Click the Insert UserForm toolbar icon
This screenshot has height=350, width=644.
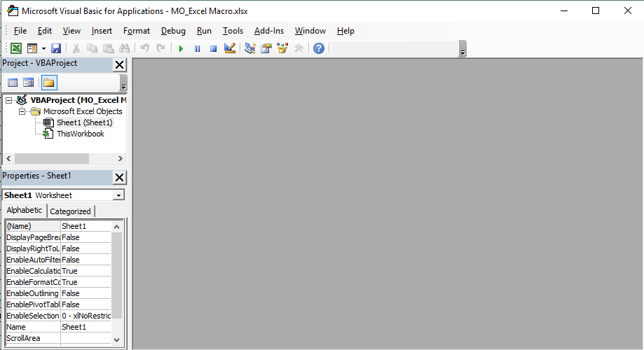tap(32, 48)
